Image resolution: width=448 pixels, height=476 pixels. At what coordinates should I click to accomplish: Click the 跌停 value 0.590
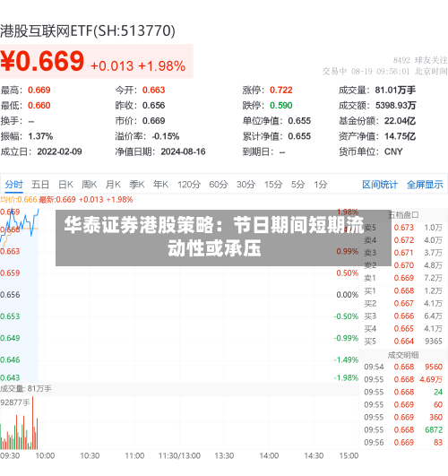[281, 106]
